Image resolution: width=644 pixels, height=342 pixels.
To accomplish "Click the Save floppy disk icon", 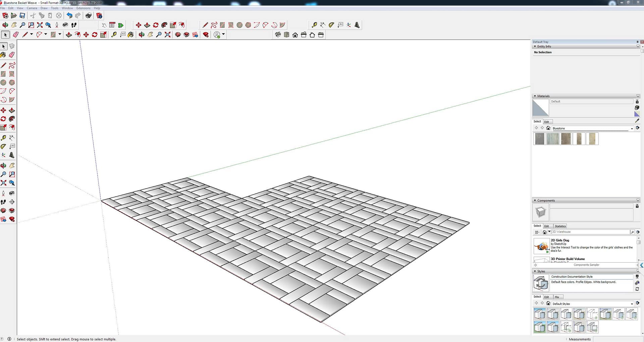I will (22, 15).
